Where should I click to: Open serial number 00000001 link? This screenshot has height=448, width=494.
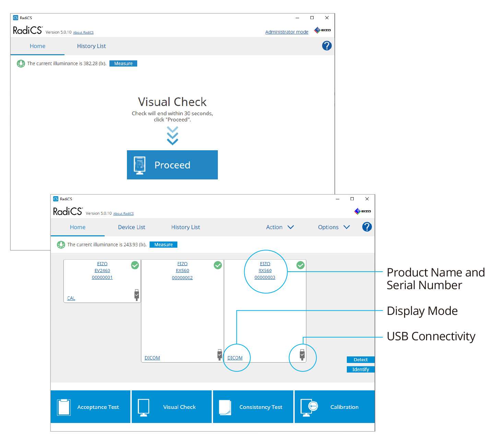point(102,278)
